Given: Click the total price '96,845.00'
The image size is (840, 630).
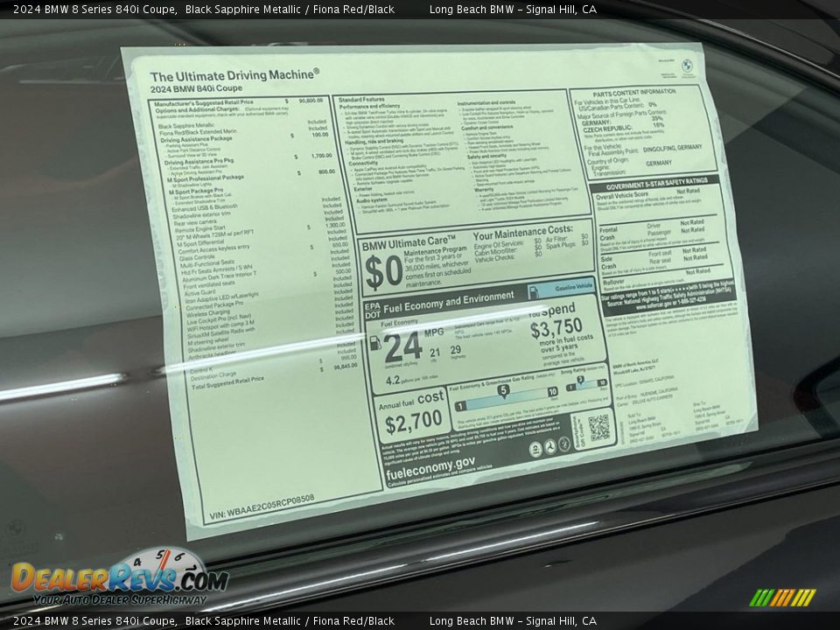Looking at the screenshot, I should pos(346,367).
